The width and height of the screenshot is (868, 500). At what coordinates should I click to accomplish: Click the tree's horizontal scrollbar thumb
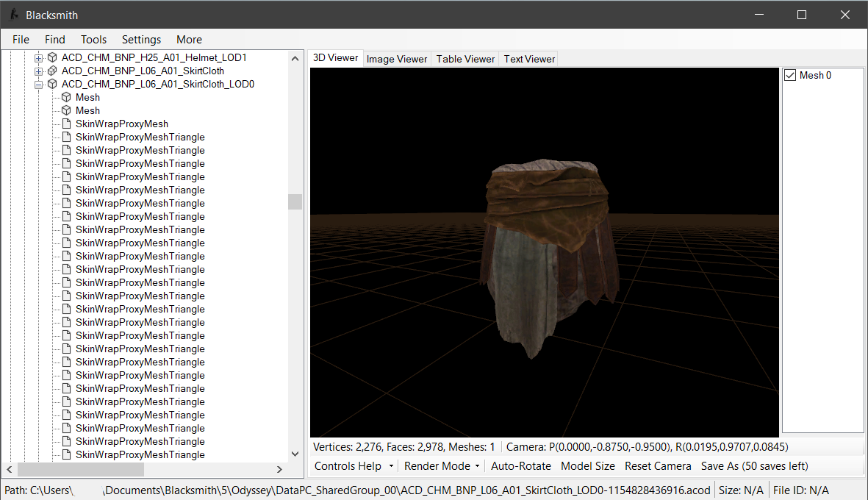pos(81,469)
